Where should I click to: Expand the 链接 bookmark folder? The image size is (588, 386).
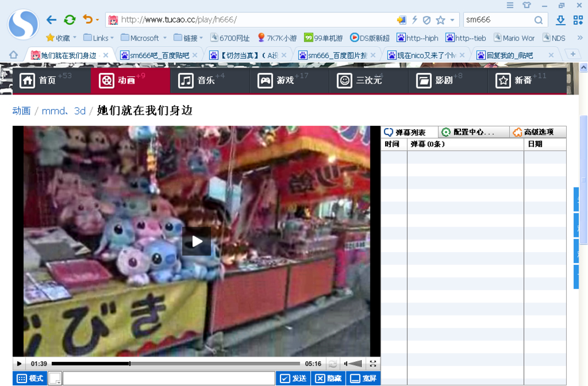188,38
